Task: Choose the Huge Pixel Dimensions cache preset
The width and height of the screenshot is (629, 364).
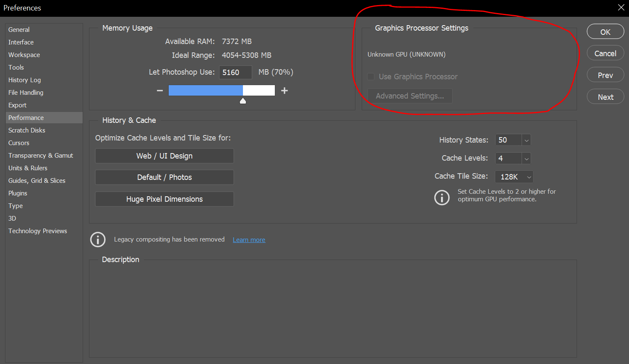Action: [164, 199]
